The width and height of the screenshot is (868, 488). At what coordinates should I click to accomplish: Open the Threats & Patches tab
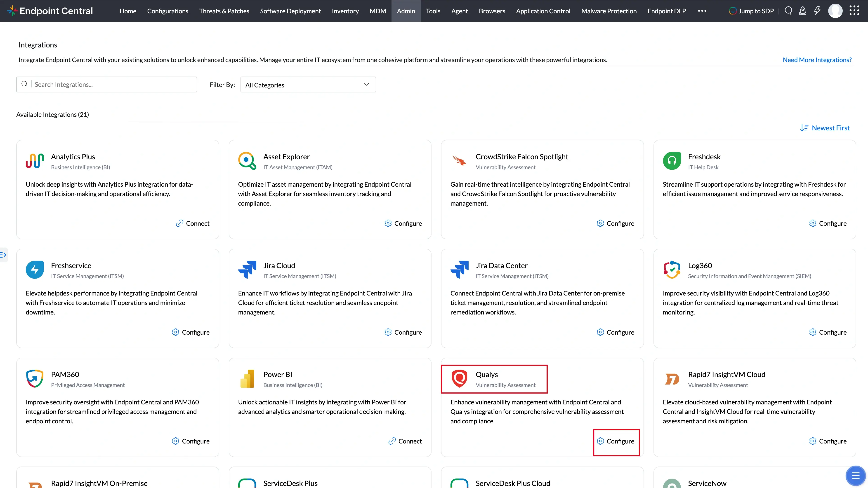(x=224, y=11)
